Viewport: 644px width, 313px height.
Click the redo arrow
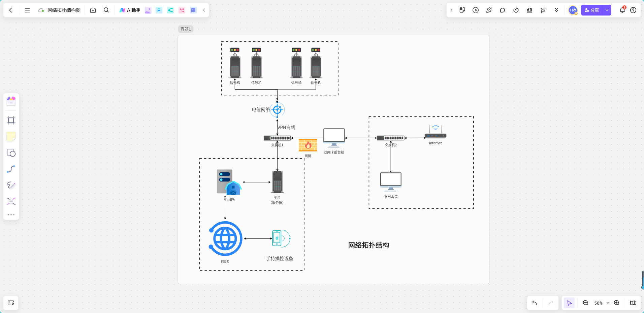[x=551, y=303]
